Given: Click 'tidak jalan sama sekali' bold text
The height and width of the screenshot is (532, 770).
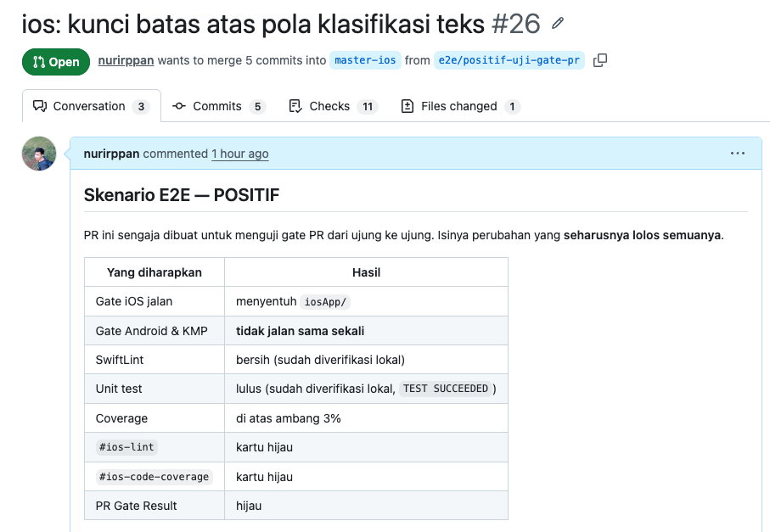Looking at the screenshot, I should pos(300,331).
